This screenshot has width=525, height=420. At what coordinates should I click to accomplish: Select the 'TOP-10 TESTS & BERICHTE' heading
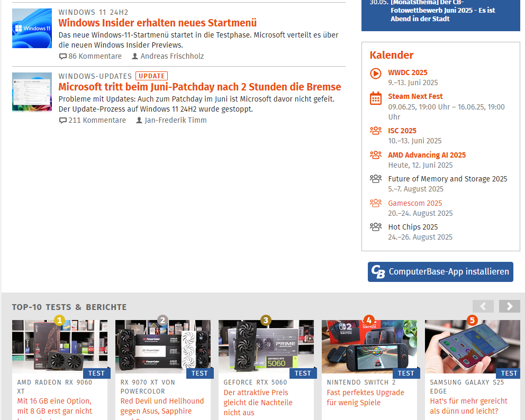pos(69,307)
